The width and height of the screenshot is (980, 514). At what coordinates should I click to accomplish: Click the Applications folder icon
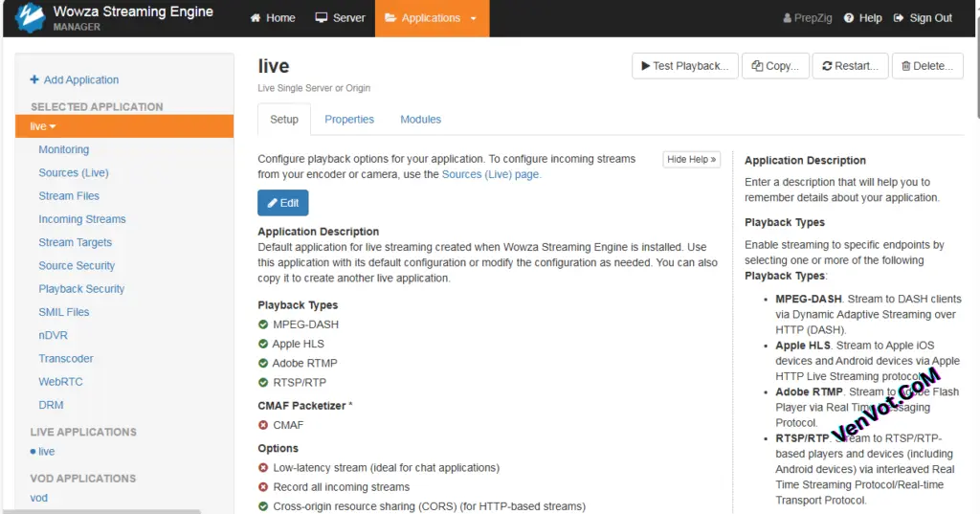[390, 17]
